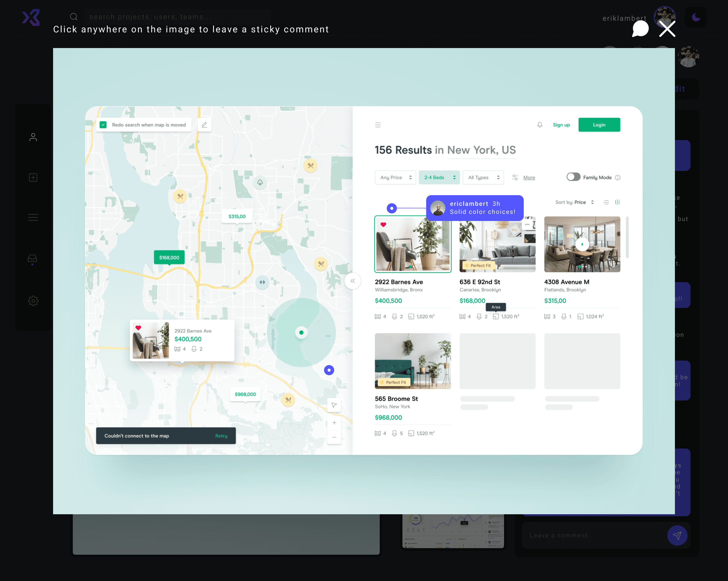The width and height of the screenshot is (728, 581).
Task: Click the comment bubble icon in top bar
Action: [641, 29]
